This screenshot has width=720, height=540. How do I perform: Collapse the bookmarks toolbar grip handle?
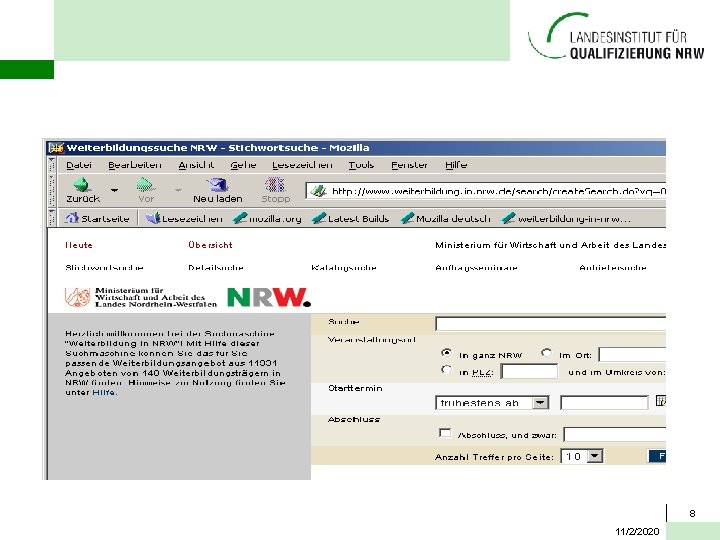(51, 218)
